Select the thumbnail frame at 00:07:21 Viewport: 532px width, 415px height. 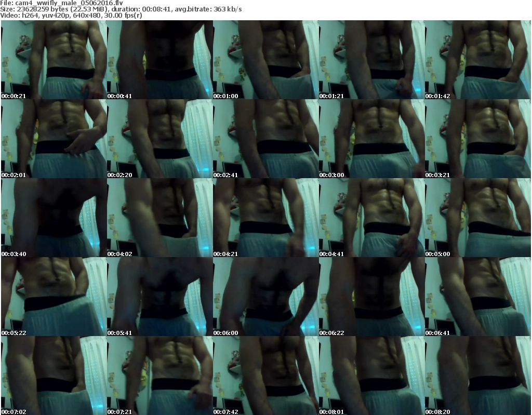[x=160, y=376]
